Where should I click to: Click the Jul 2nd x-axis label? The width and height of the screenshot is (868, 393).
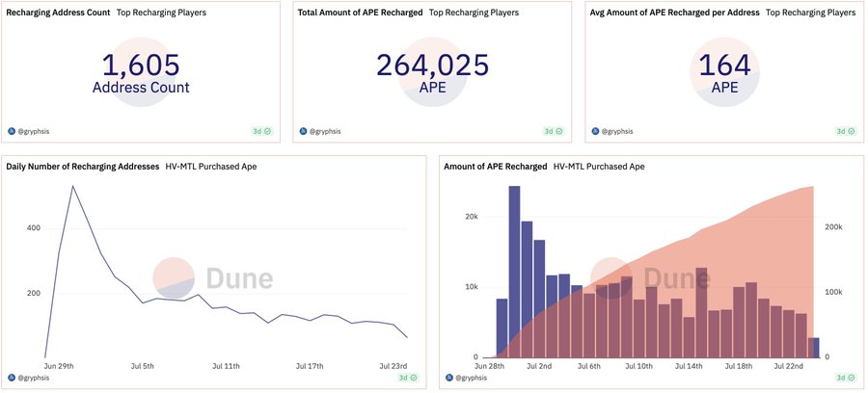click(x=539, y=366)
